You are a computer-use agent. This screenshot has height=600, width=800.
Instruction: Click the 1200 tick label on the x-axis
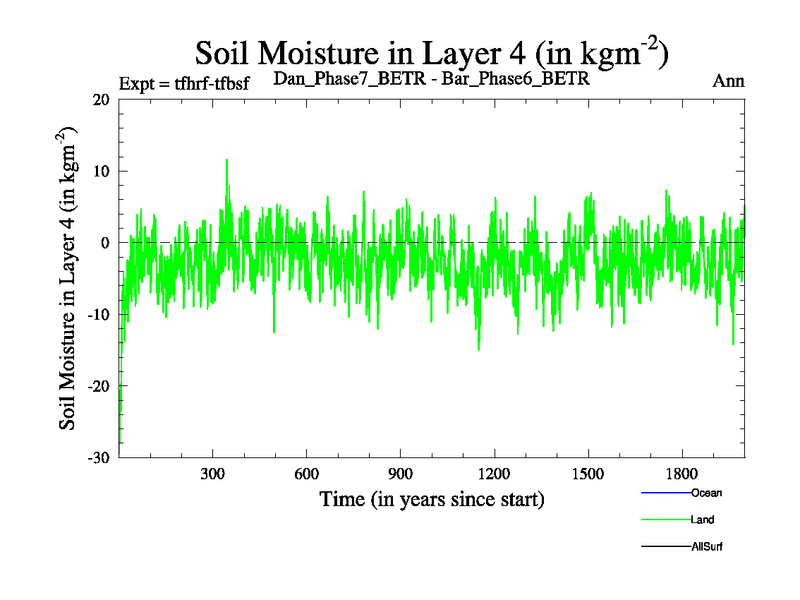(x=494, y=473)
